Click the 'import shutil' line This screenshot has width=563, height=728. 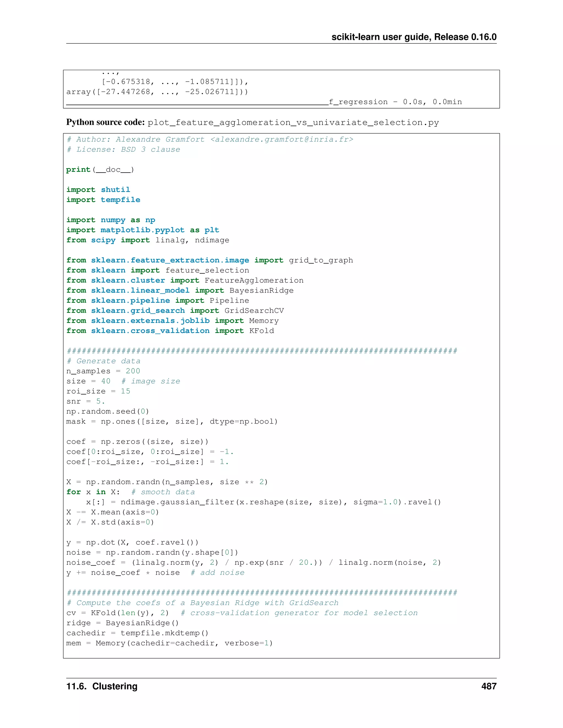pos(98,190)
